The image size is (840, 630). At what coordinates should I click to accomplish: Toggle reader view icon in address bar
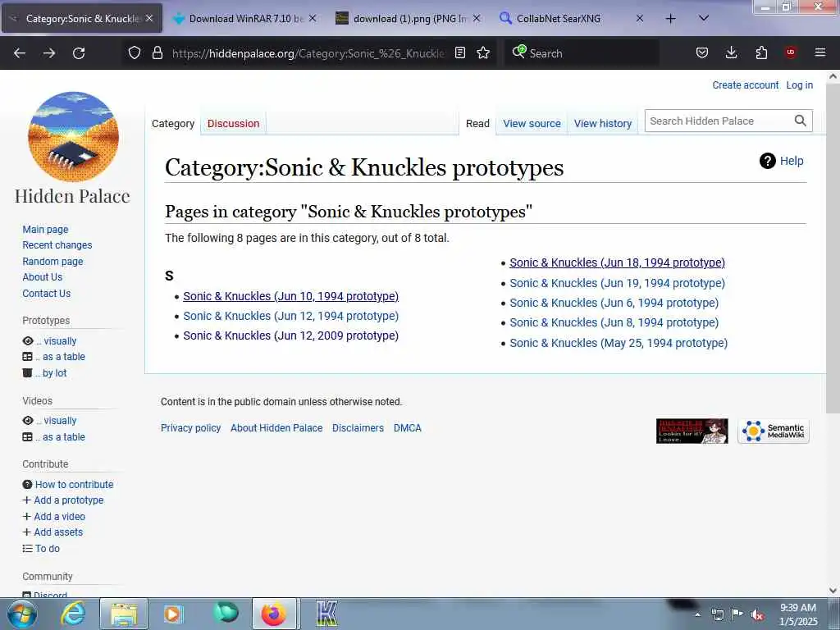click(x=459, y=52)
